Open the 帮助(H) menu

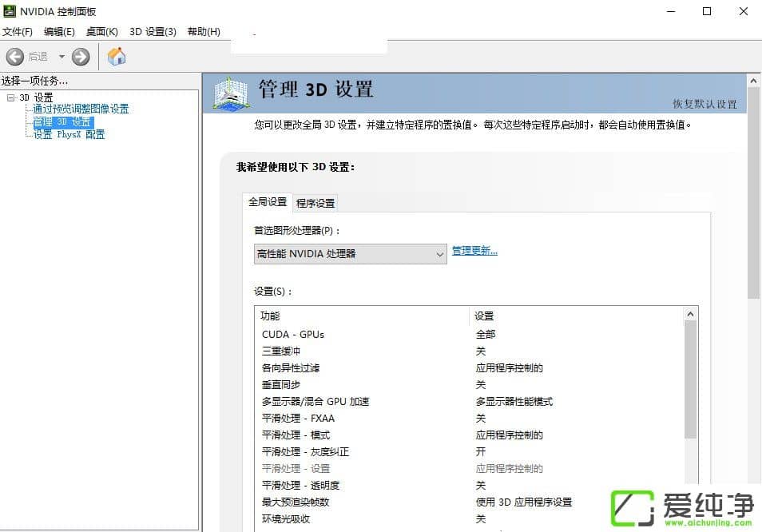point(204,32)
